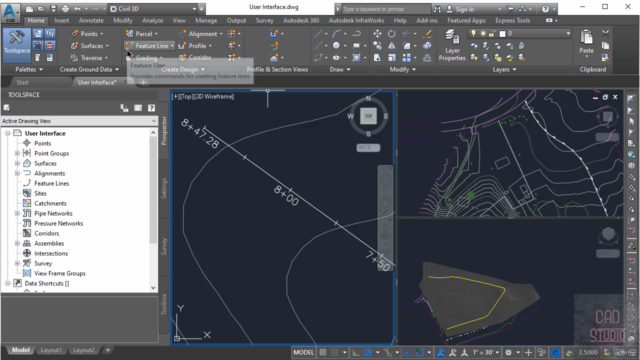640x360 pixels.
Task: Toggle snap mode in status bar
Action: (335, 352)
